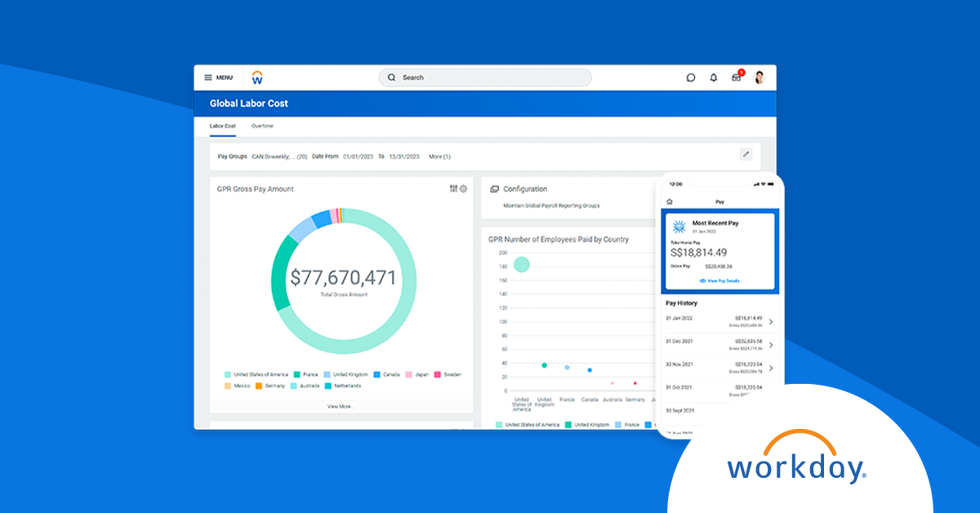Open the hamburger MENU button
Image resolution: width=980 pixels, height=513 pixels.
[x=218, y=78]
